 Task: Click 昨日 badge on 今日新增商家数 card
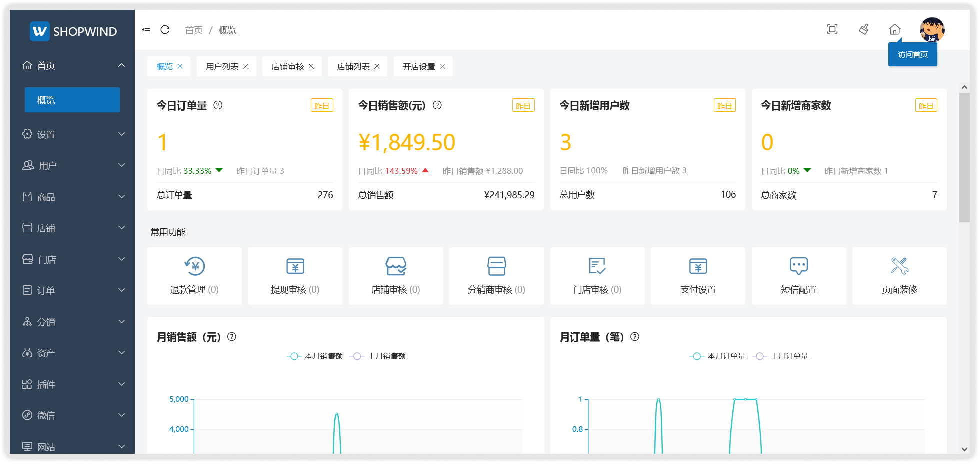click(926, 105)
